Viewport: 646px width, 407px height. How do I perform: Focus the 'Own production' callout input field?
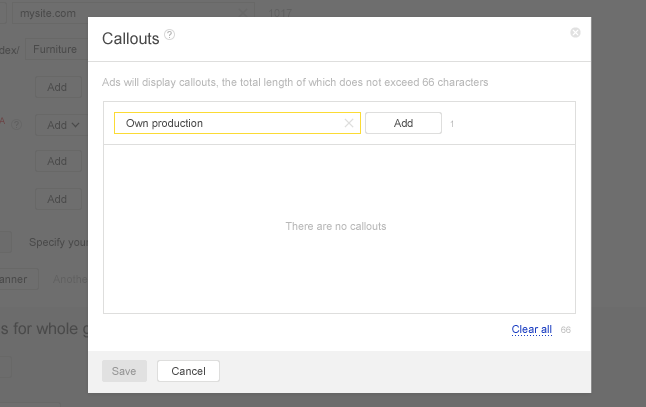[x=230, y=123]
